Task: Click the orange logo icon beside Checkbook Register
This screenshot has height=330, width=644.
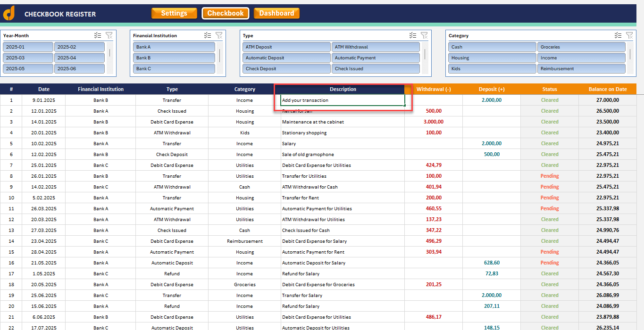Action: (x=9, y=13)
